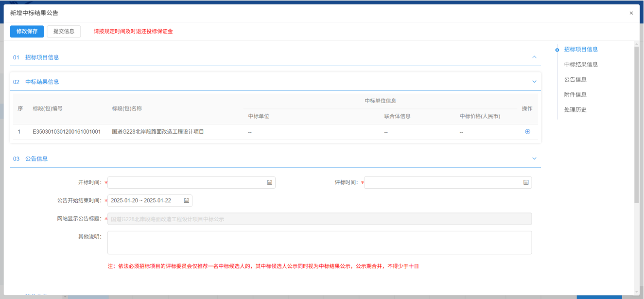Focus the 开标时间 input field
Viewport: 644px width, 299px height.
(x=185, y=182)
